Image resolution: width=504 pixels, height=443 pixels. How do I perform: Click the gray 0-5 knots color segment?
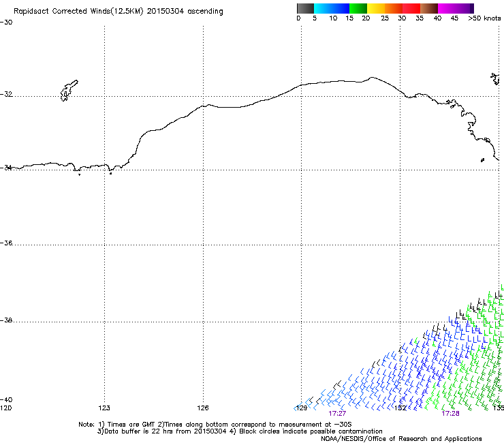pos(305,8)
